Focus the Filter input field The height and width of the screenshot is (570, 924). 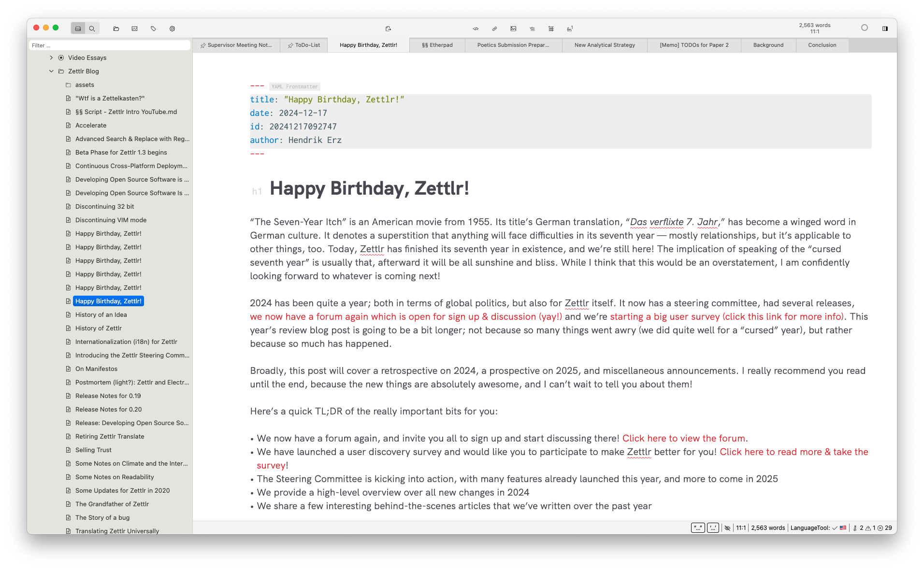(x=110, y=45)
